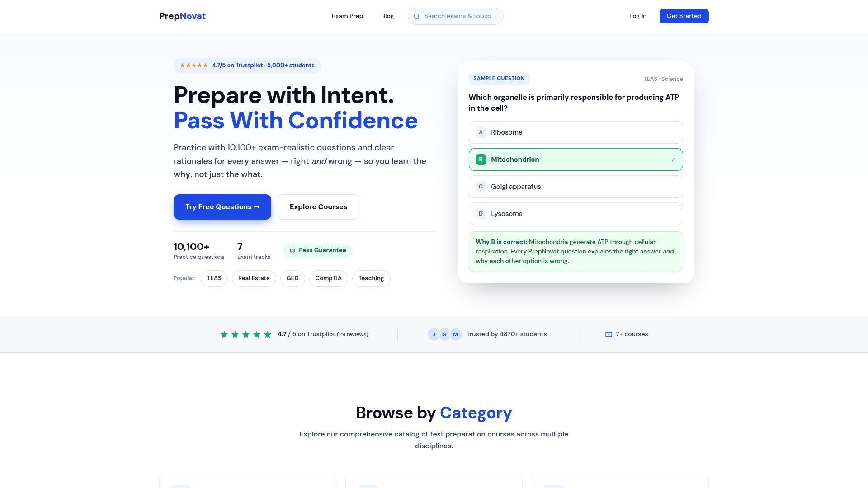This screenshot has height=488, width=868.
Task: Click the book icon beside 7+ courses
Action: click(x=609, y=335)
